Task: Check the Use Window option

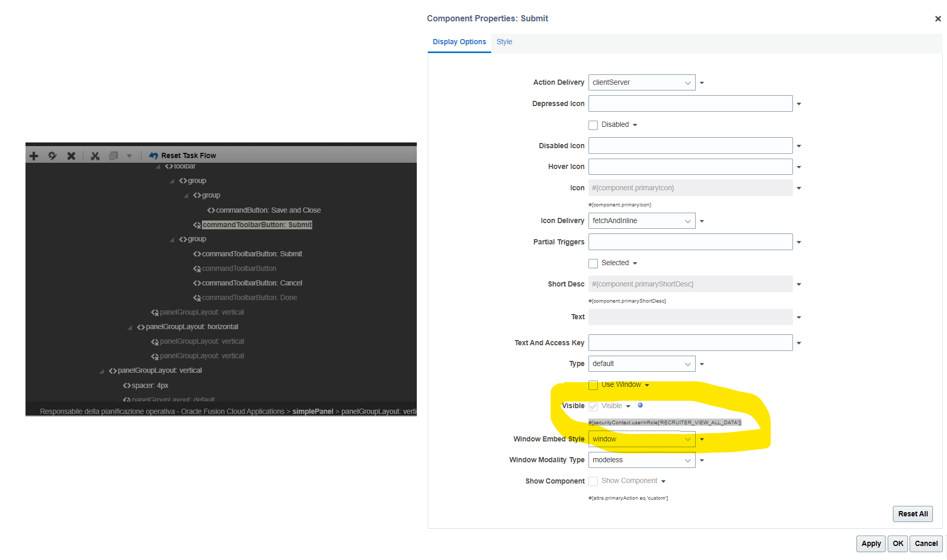Action: pos(593,385)
